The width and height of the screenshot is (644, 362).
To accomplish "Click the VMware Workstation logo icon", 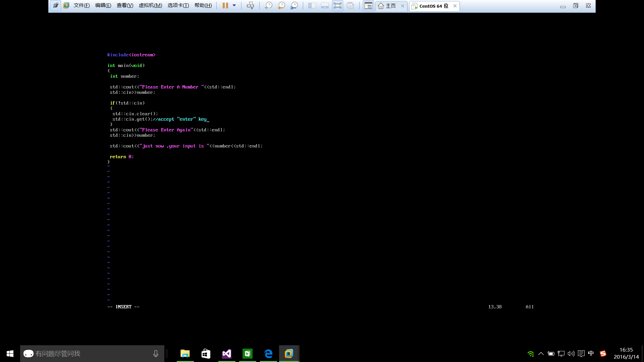I will (66, 5).
